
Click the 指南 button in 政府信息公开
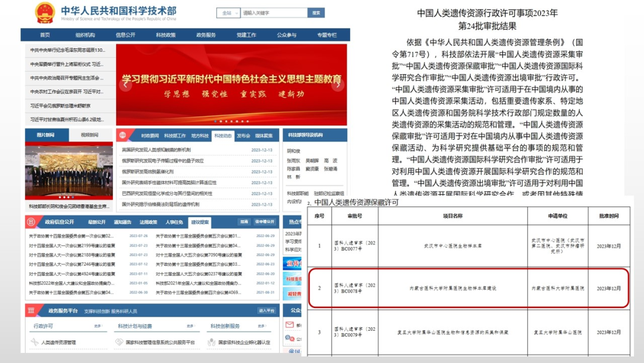244,222
